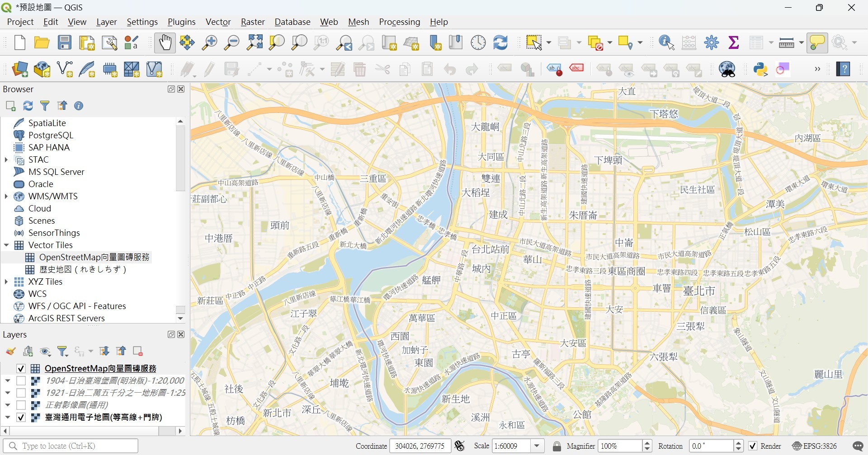This screenshot has width=868, height=455.
Task: Click the EPSG:3826 CRS status button
Action: click(814, 446)
